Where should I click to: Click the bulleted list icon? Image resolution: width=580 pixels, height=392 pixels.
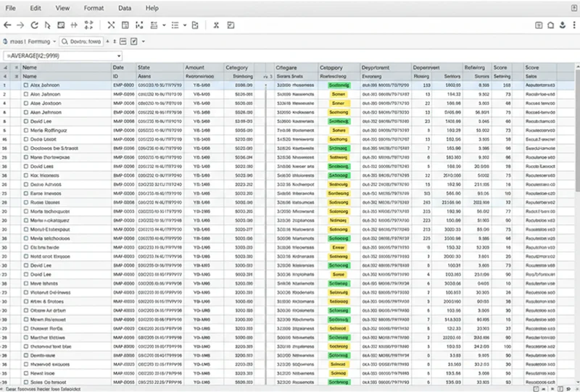(175, 25)
